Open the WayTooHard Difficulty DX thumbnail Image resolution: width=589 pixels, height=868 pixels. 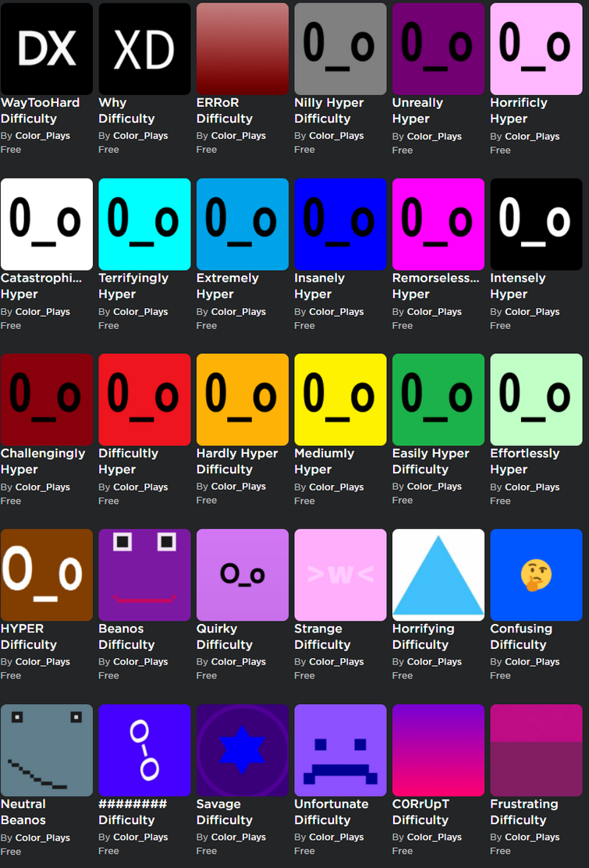click(47, 48)
